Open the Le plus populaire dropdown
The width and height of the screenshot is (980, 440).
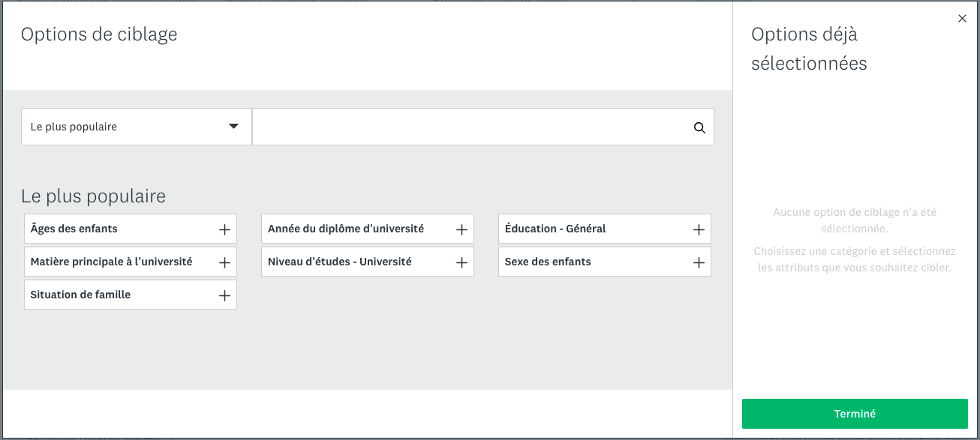137,127
